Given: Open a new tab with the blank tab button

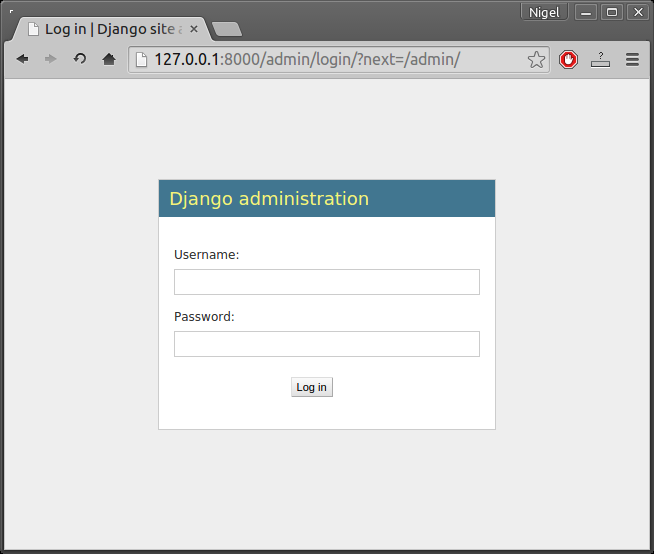Looking at the screenshot, I should (x=227, y=29).
